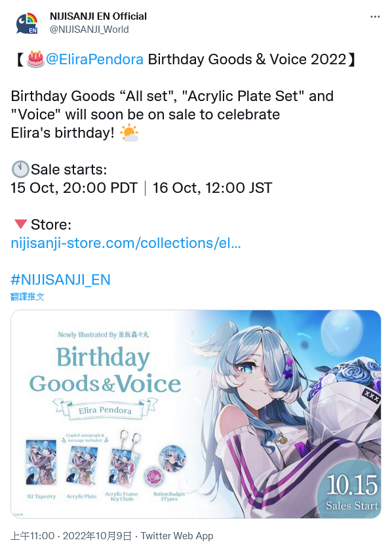Click the Elira Pendora ribbon banner
The height and width of the screenshot is (553, 392).
pos(105,410)
